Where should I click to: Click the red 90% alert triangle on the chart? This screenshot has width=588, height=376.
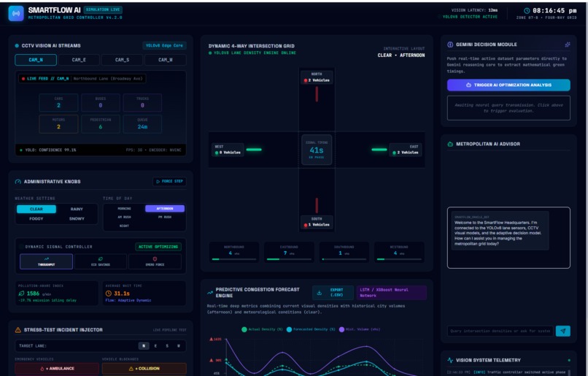pyautogui.click(x=211, y=360)
